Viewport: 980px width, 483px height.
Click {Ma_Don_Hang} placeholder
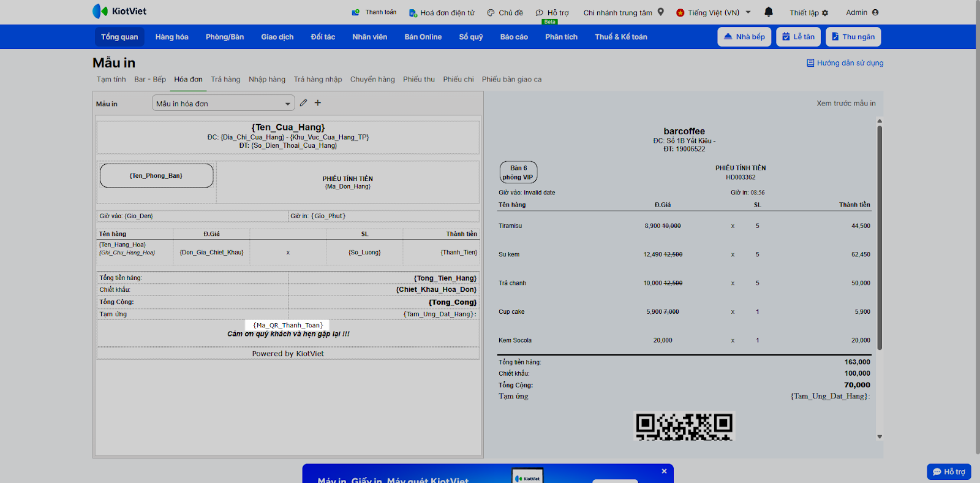348,186
